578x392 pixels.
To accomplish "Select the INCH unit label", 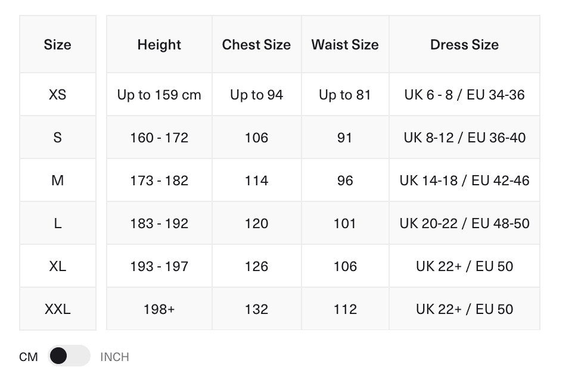I will point(114,357).
